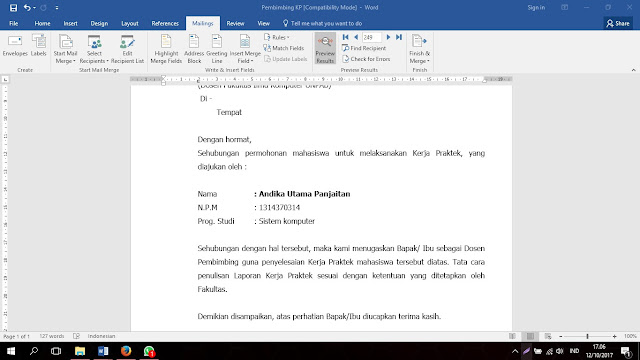640x360 pixels.
Task: Click the Match Fields button
Action: tap(284, 48)
